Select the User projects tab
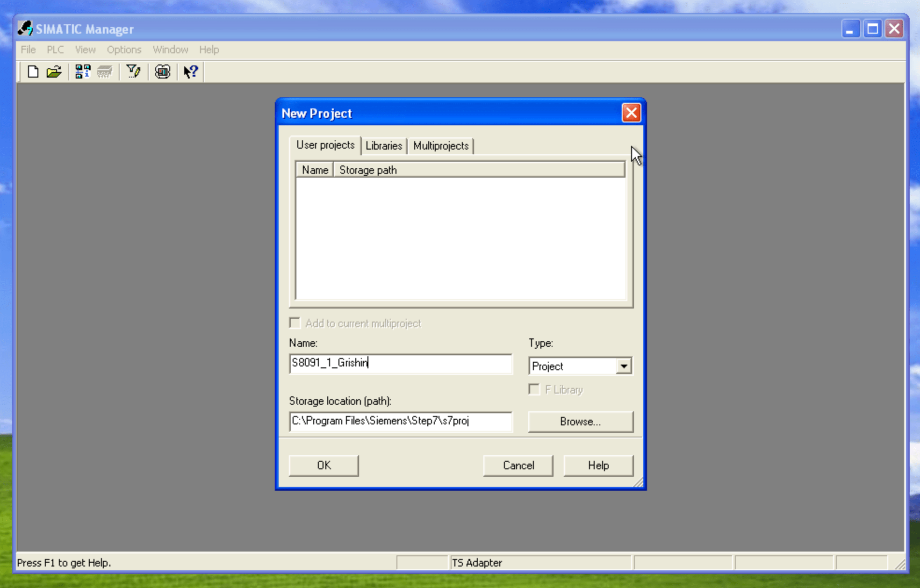The width and height of the screenshot is (920, 588). 325,145
